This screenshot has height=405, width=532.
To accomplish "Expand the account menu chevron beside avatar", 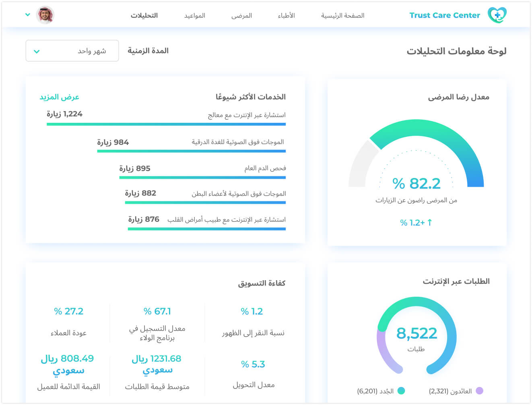I will (28, 15).
